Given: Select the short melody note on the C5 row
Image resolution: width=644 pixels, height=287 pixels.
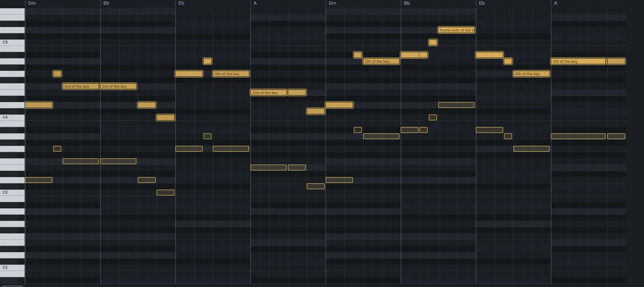Looking at the screenshot, I should coord(433,42).
